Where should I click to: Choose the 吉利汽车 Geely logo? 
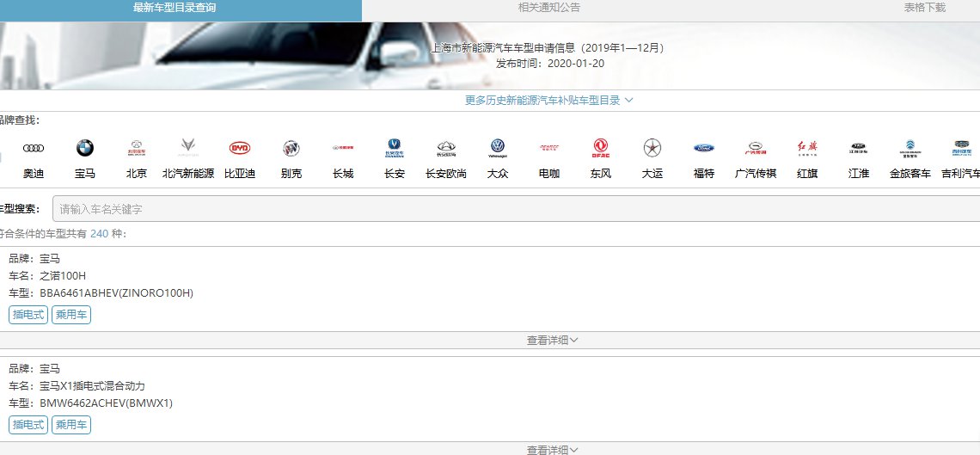(962, 148)
